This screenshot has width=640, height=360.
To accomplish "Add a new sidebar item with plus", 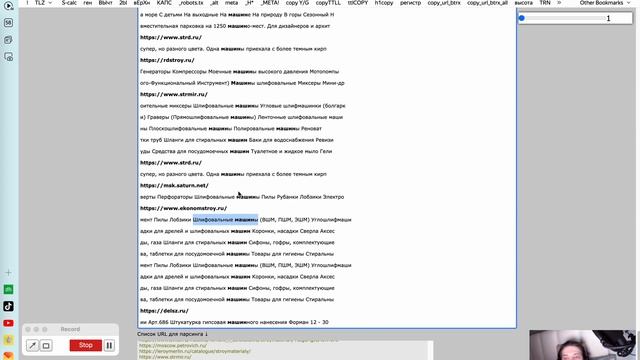I will pyautogui.click(x=8, y=273).
